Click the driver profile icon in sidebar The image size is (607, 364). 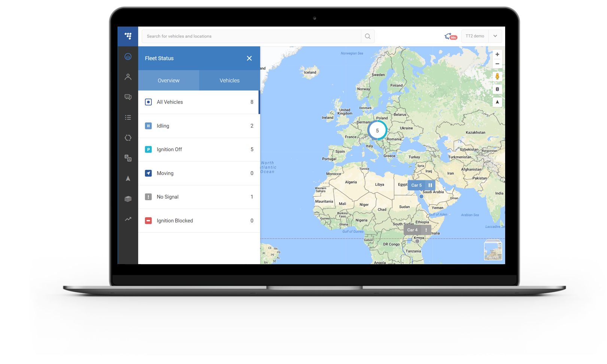click(128, 77)
